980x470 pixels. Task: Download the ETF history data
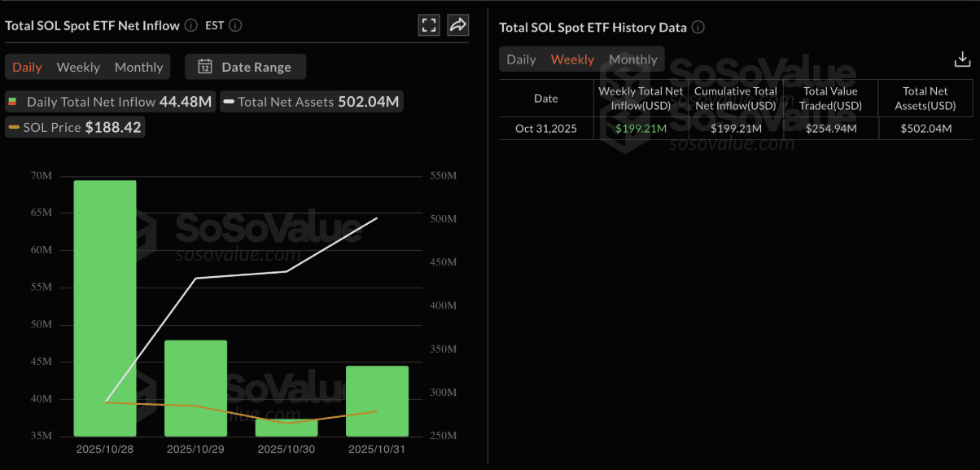click(x=962, y=59)
